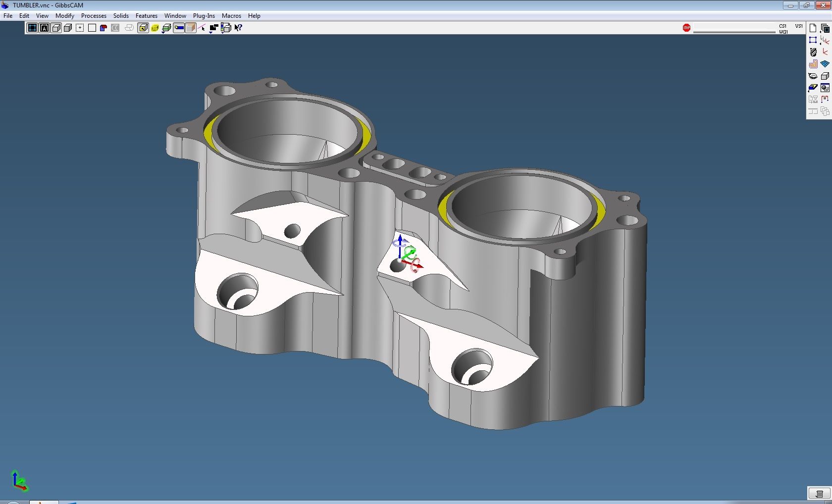Screen dimensions: 832x504
Task: Open the blue mesh Surface Modeling icon
Action: coord(825,64)
